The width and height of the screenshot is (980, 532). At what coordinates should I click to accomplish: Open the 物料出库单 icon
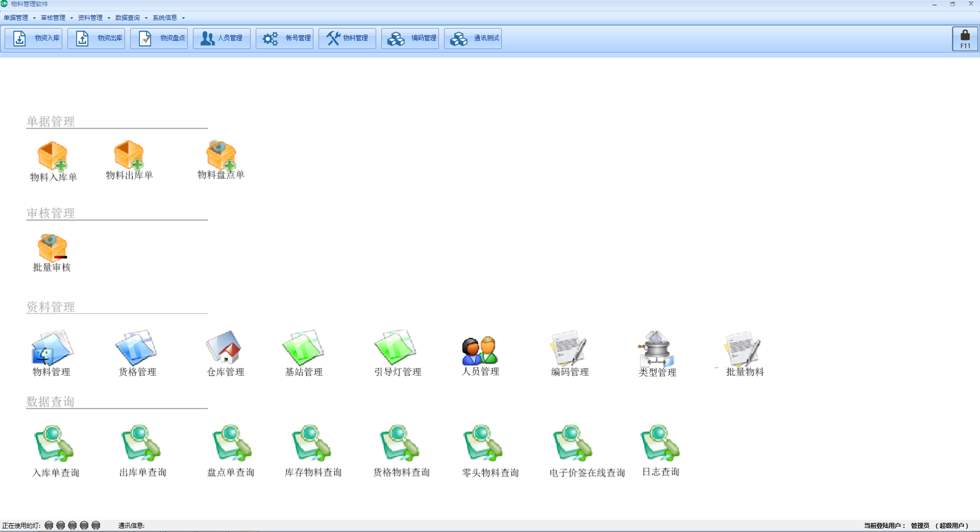coord(129,155)
